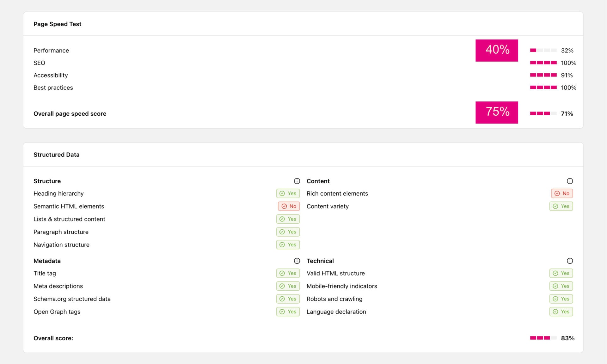The height and width of the screenshot is (364, 607).
Task: Select the Yes badge for Open Graph tags
Action: [x=288, y=312]
